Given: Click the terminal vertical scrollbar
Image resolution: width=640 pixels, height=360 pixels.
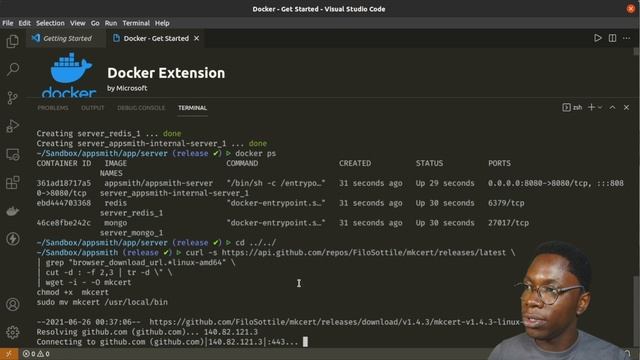Looking at the screenshot, I should 636,312.
